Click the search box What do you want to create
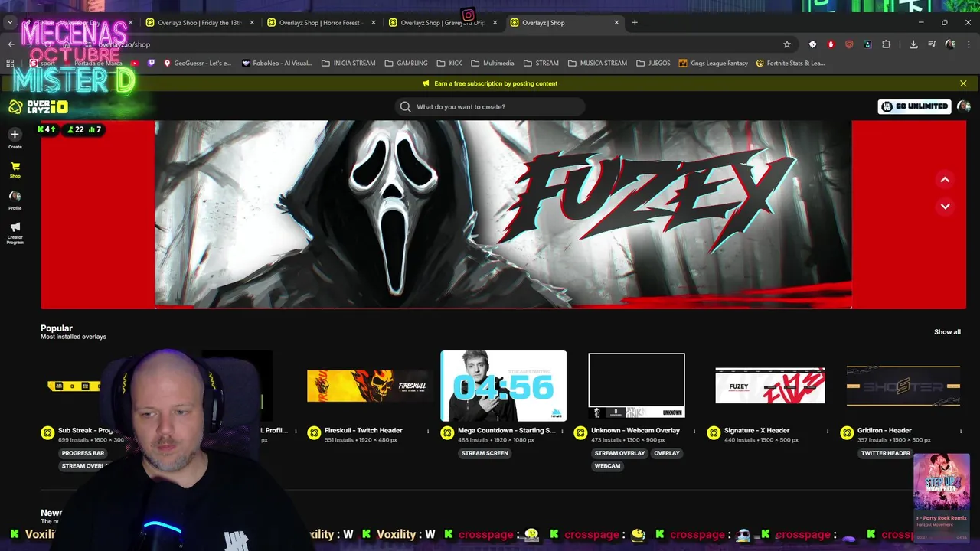Viewport: 980px width, 551px height. 490,106
